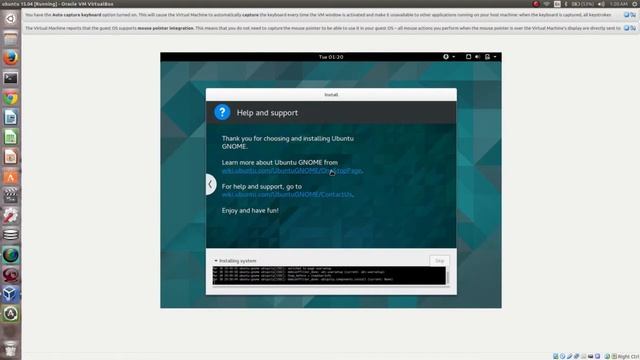Image resolution: width=640 pixels, height=360 pixels.
Task: Click the Install window title bar
Action: pyautogui.click(x=331, y=95)
